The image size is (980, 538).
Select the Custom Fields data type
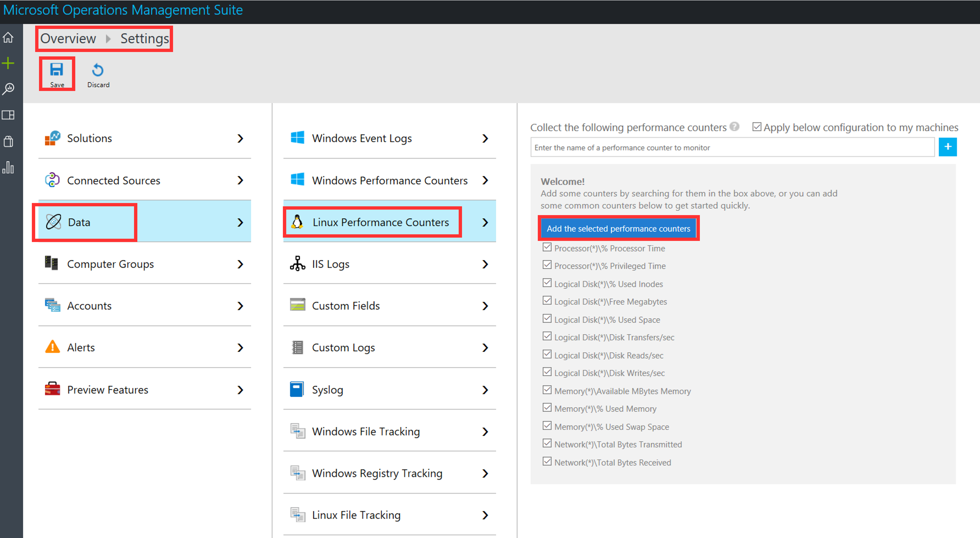click(390, 305)
